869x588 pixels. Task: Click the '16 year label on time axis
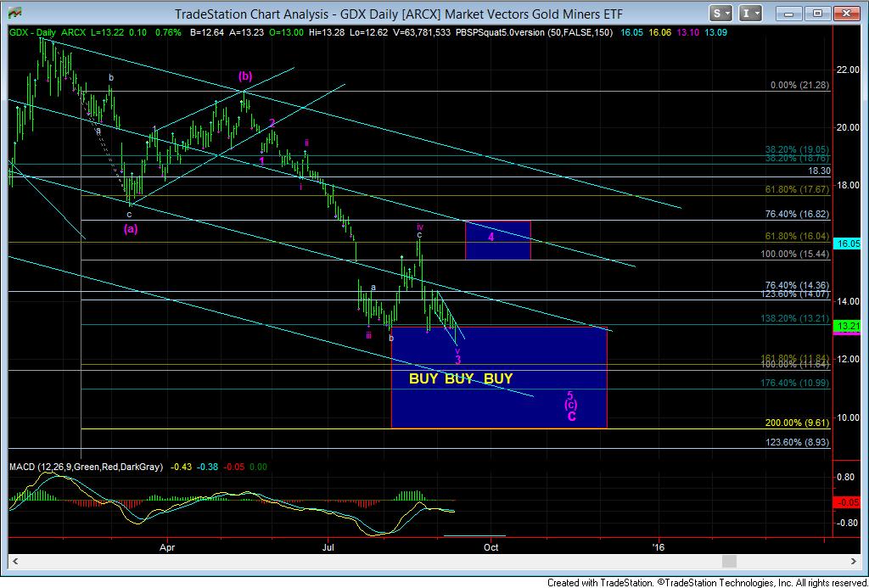pos(659,547)
